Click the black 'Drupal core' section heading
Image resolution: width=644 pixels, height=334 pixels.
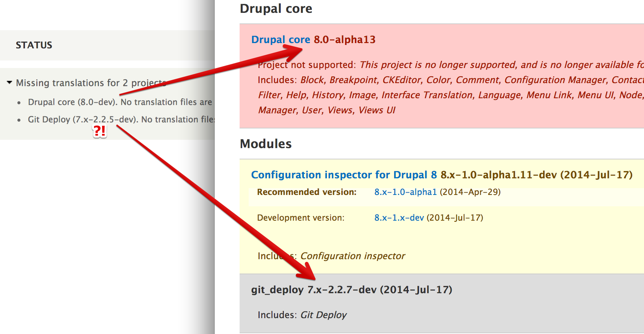[x=276, y=9]
